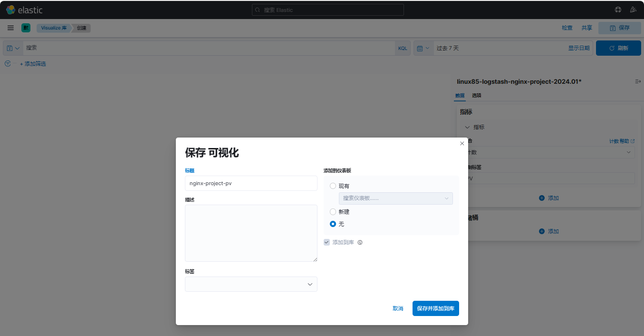The image size is (644, 336).
Task: Click the filter options icon
Action: coord(7,64)
